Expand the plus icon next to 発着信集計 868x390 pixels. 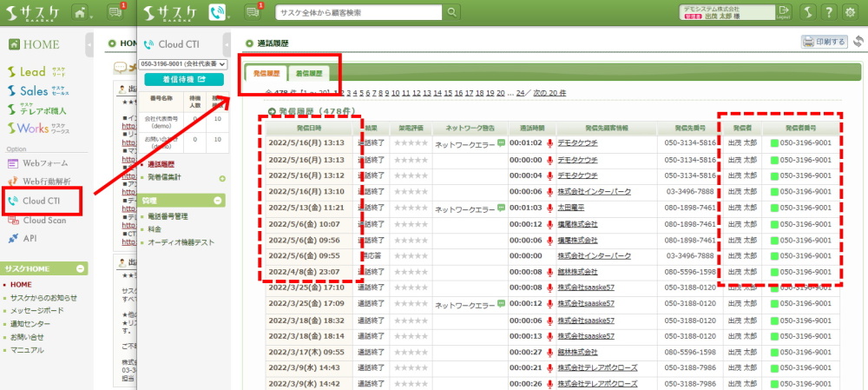point(222,178)
